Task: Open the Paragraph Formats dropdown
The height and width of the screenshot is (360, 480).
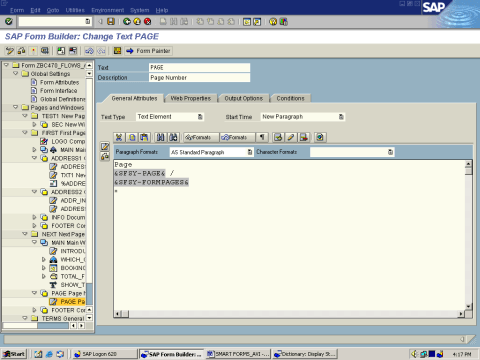Action: [x=250, y=152]
